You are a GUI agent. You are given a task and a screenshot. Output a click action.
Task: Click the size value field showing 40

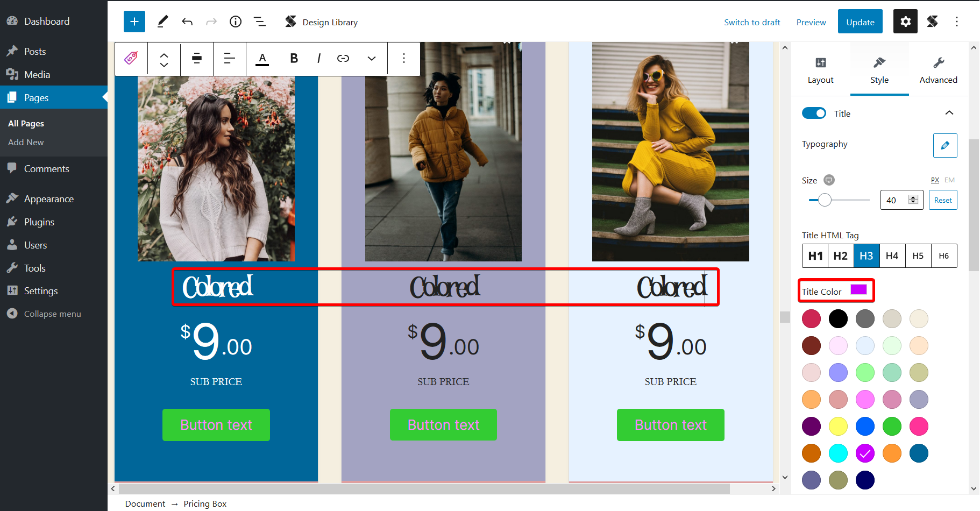coord(901,200)
